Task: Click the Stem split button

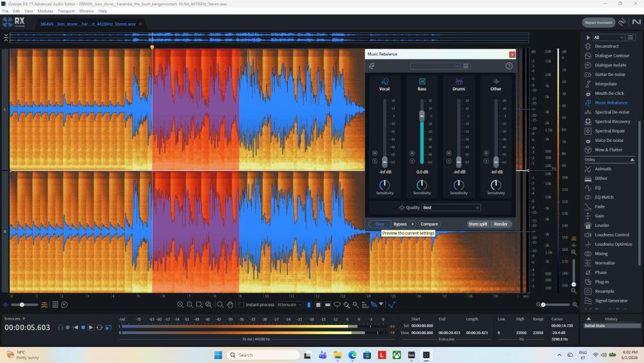Action: [478, 224]
